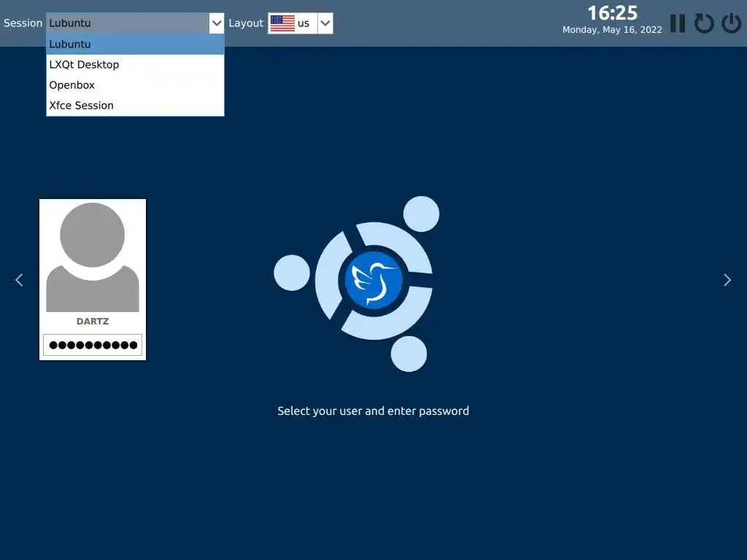Click the power off icon
The image size is (747, 560).
pyautogui.click(x=731, y=23)
